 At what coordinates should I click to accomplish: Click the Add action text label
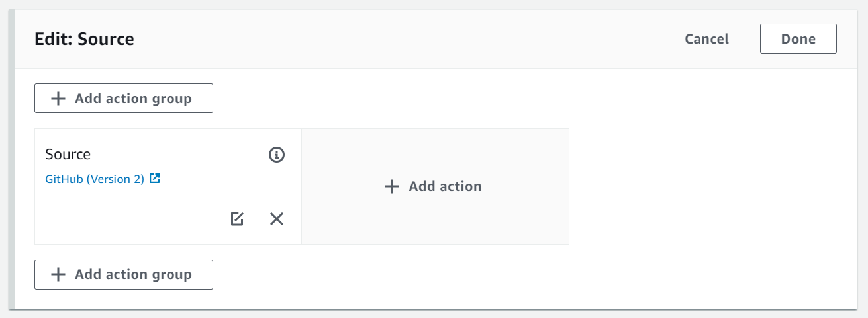pyautogui.click(x=445, y=186)
